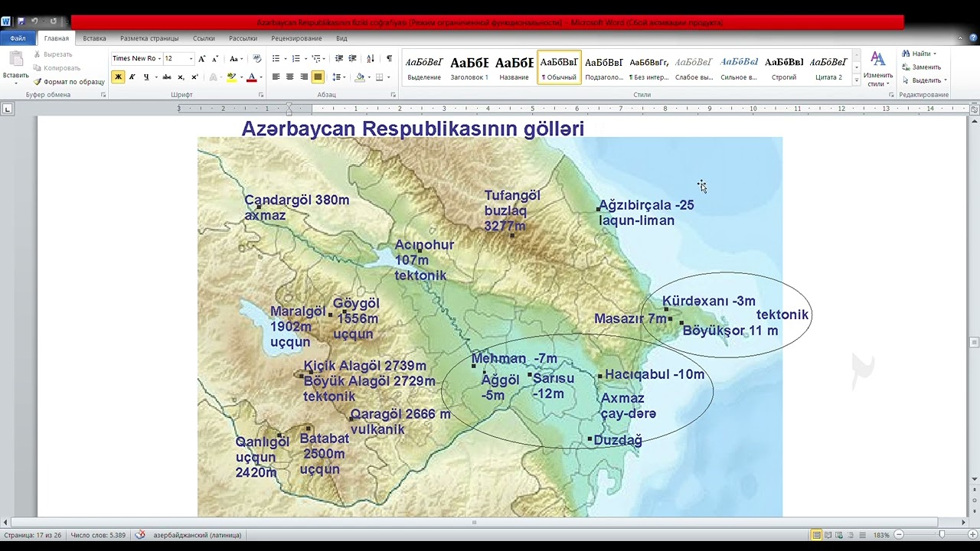Align text right

[x=304, y=77]
